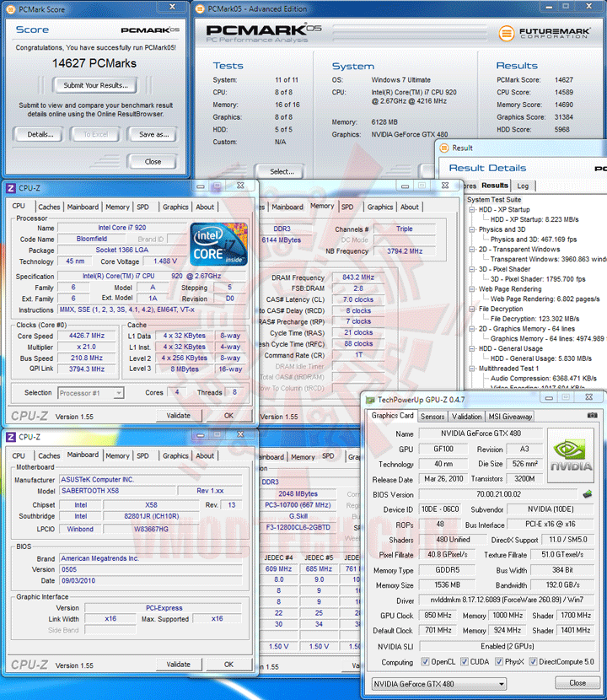The image size is (607, 700).
Task: Click the Details... button in PCMark Score
Action: 39,134
